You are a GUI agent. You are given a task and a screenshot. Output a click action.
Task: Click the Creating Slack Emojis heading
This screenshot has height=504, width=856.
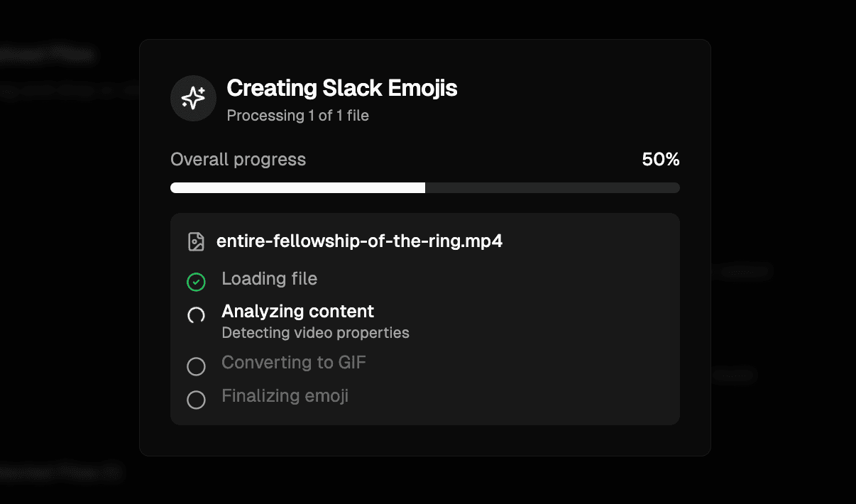click(x=341, y=89)
